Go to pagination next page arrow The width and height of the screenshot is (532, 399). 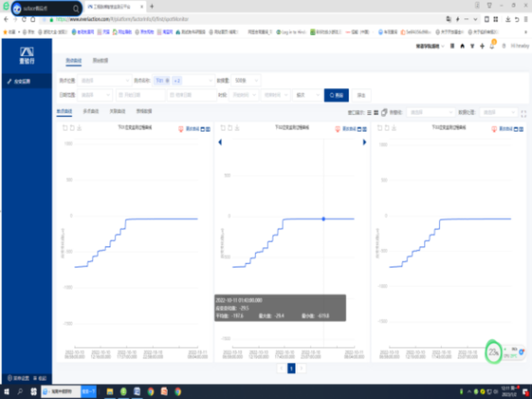point(302,368)
